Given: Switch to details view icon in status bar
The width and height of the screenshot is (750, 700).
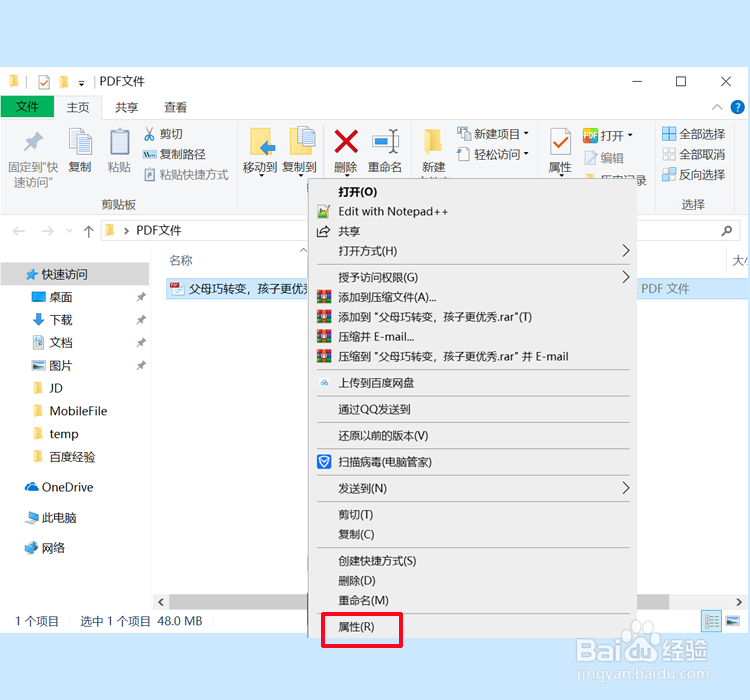Looking at the screenshot, I should coord(711,621).
